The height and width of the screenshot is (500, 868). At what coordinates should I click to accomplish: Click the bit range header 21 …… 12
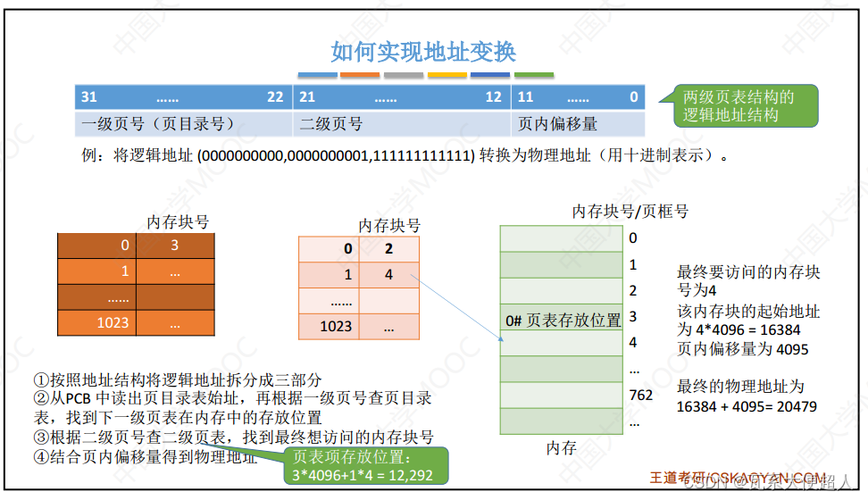(401, 97)
